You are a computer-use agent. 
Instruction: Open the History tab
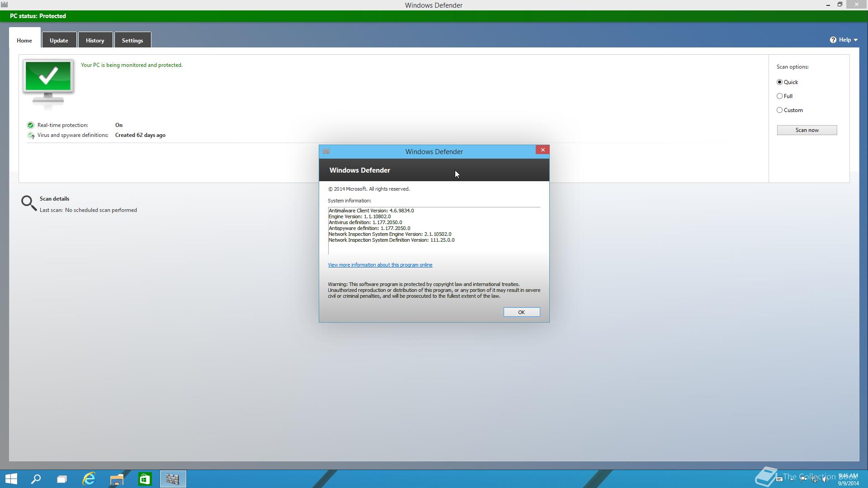pyautogui.click(x=95, y=40)
